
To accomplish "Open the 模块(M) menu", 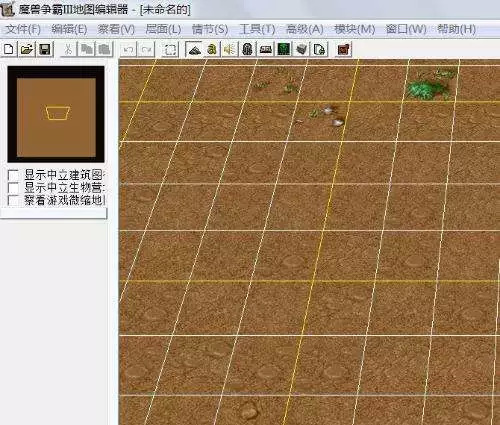I will (x=354, y=29).
